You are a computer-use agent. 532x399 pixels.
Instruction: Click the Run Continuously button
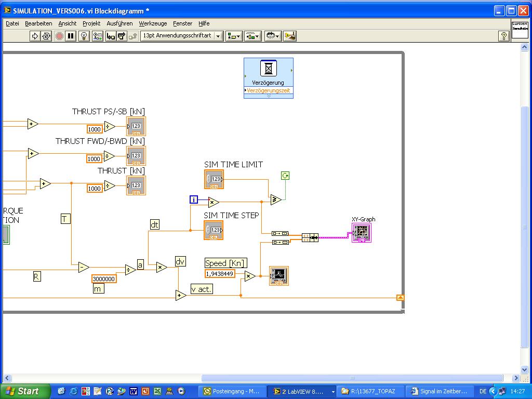[47, 36]
